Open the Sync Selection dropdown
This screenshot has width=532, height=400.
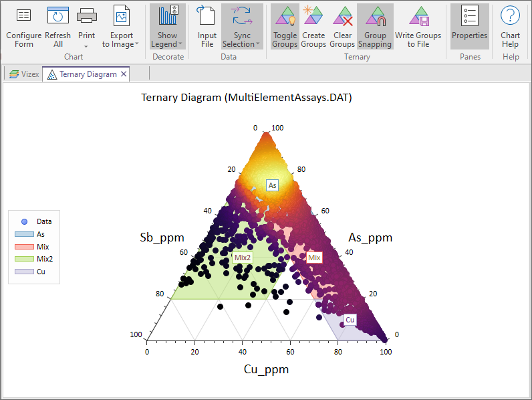(257, 44)
